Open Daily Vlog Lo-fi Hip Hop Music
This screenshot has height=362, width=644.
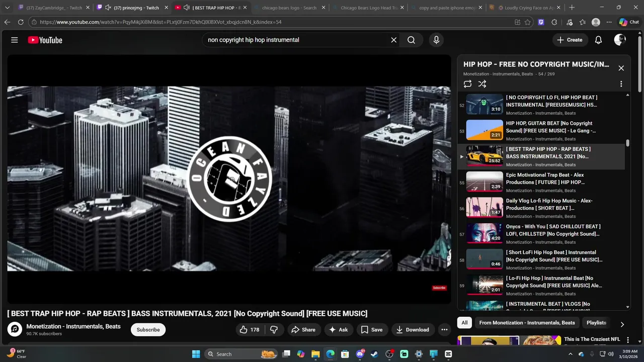pos(541,208)
